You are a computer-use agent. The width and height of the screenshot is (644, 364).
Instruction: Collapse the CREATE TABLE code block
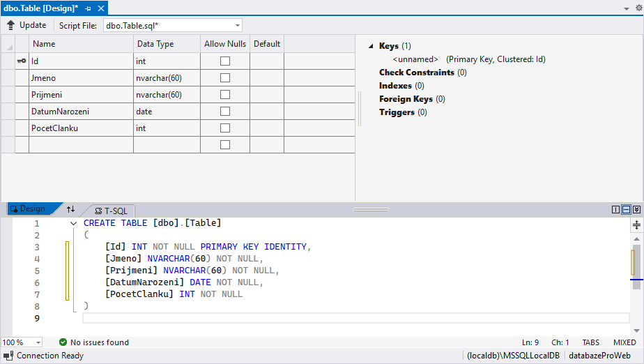point(73,223)
